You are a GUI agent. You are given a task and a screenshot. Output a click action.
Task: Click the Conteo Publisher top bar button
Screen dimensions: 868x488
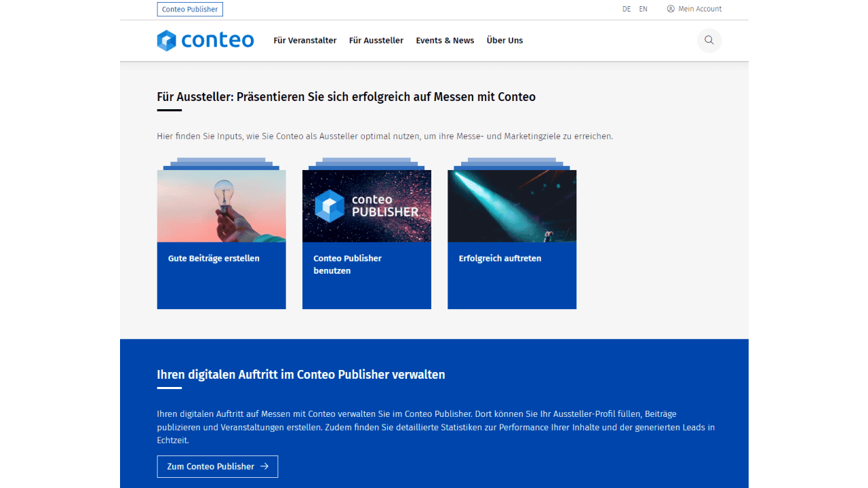pos(190,9)
